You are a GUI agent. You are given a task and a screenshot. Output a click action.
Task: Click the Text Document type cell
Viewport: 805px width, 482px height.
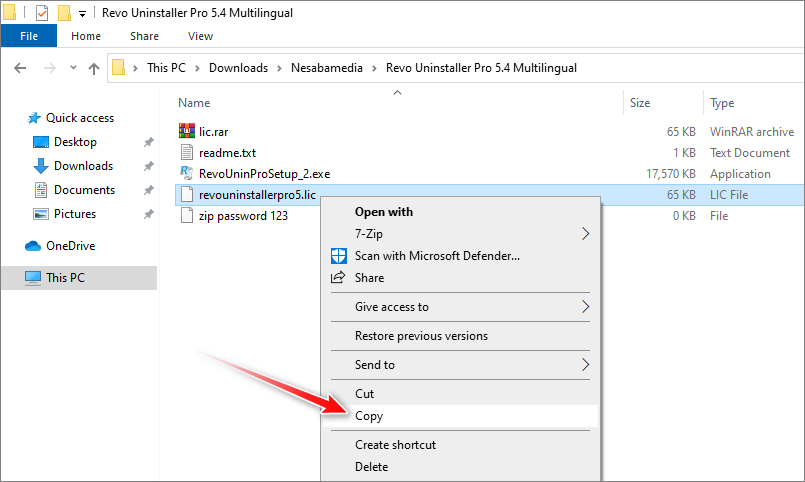[x=750, y=153]
